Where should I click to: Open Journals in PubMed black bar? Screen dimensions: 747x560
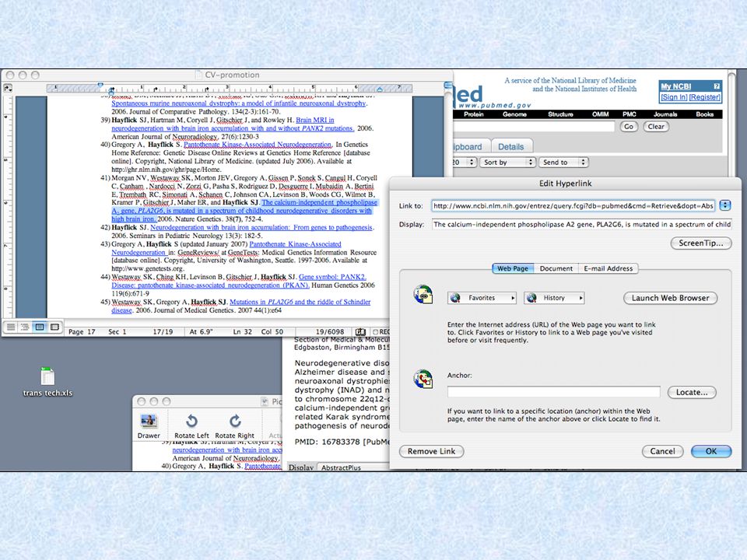click(665, 114)
